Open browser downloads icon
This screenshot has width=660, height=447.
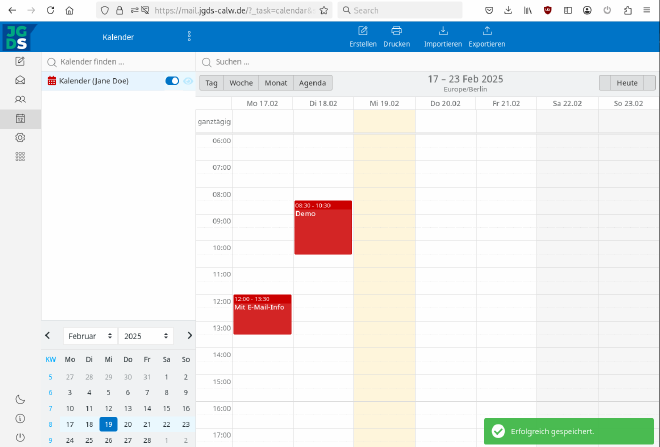click(508, 10)
